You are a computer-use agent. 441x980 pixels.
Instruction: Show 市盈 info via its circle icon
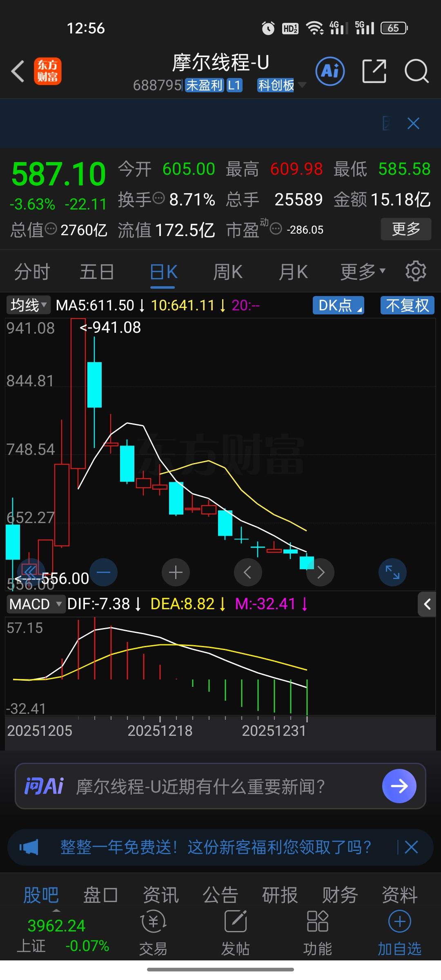tap(276, 229)
